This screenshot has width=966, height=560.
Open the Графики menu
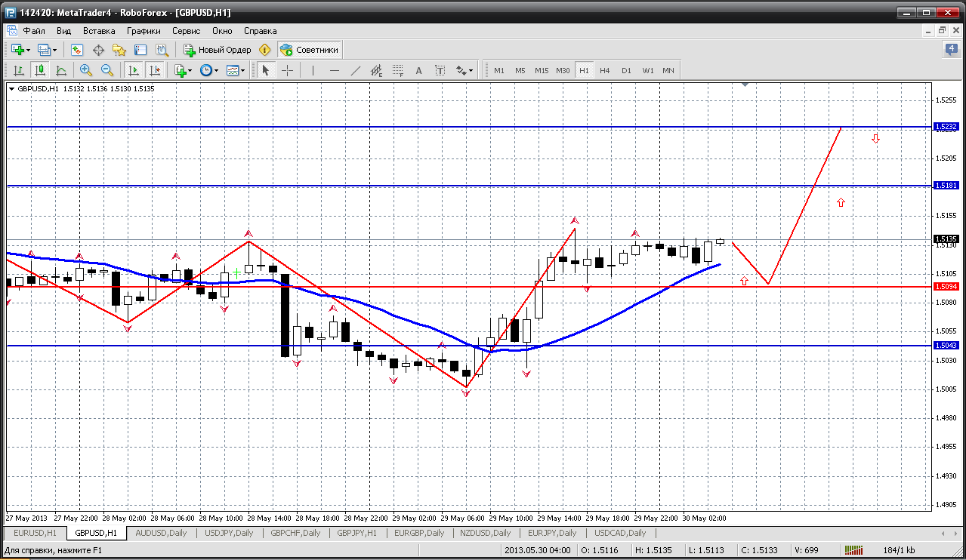pos(144,31)
